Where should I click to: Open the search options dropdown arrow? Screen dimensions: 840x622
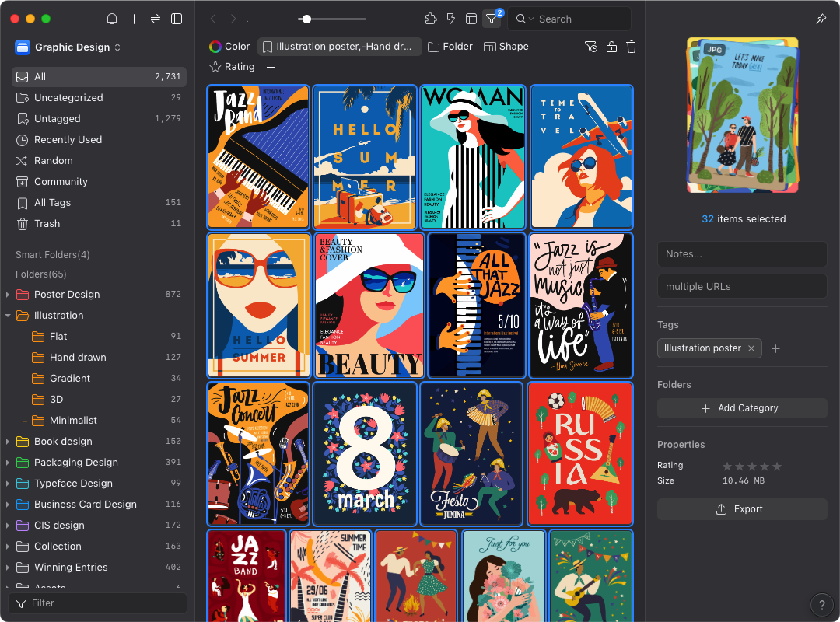pyautogui.click(x=531, y=19)
